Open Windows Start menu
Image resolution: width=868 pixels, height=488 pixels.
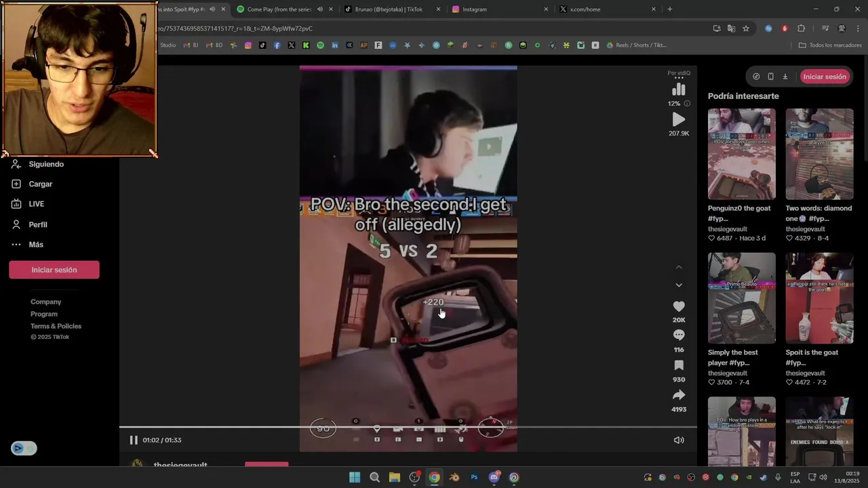pyautogui.click(x=355, y=477)
